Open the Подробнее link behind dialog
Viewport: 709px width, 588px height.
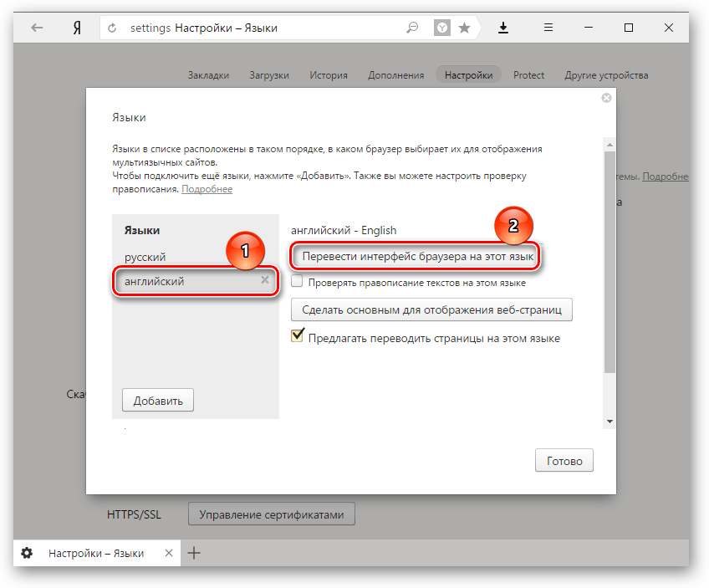coord(666,176)
